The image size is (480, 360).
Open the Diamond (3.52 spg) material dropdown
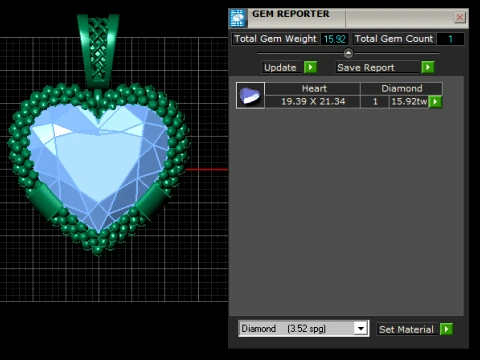click(x=304, y=329)
